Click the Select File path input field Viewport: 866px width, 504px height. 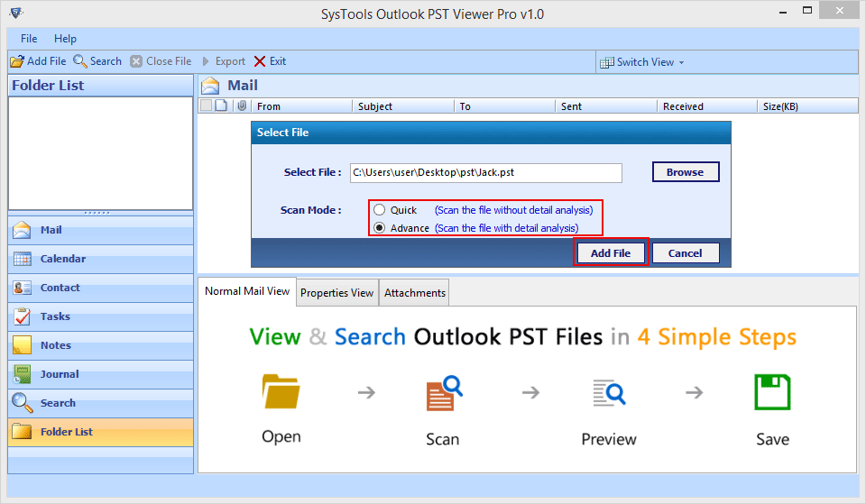pyautogui.click(x=486, y=173)
